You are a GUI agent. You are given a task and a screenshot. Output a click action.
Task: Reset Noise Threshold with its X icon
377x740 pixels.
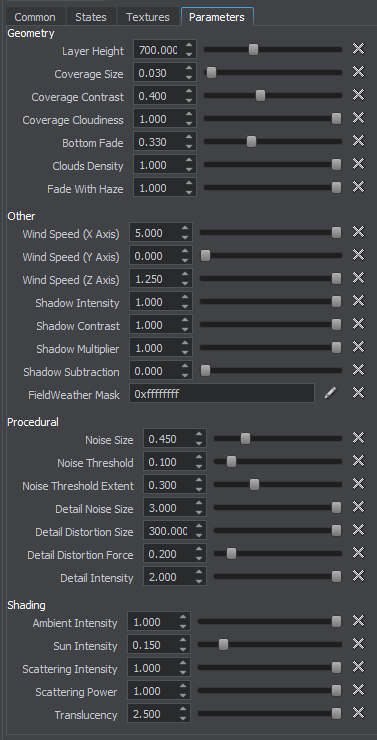click(359, 461)
